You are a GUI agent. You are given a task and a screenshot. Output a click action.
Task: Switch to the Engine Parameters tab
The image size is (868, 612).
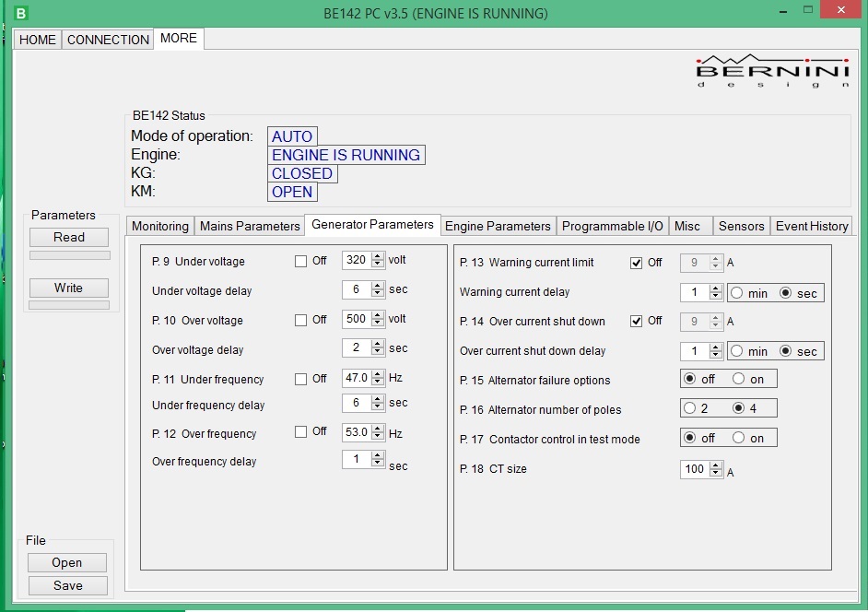tap(498, 226)
